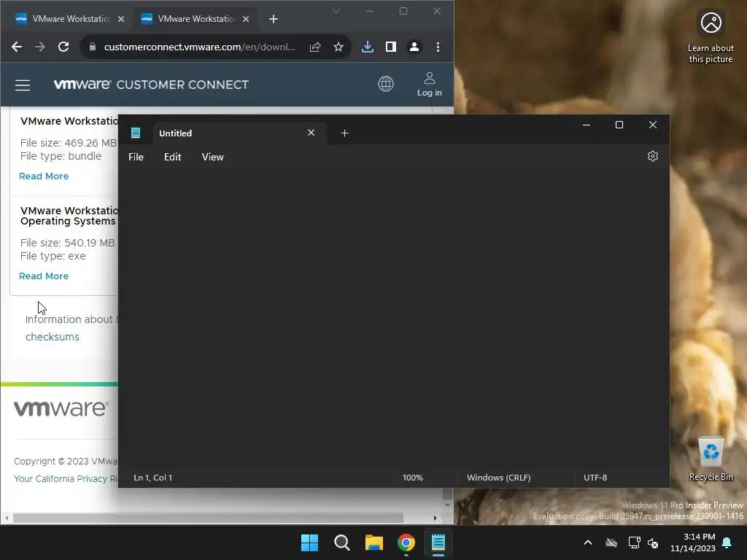This screenshot has height=560, width=747.
Task: Open a new Chrome tab
Action: point(274,19)
